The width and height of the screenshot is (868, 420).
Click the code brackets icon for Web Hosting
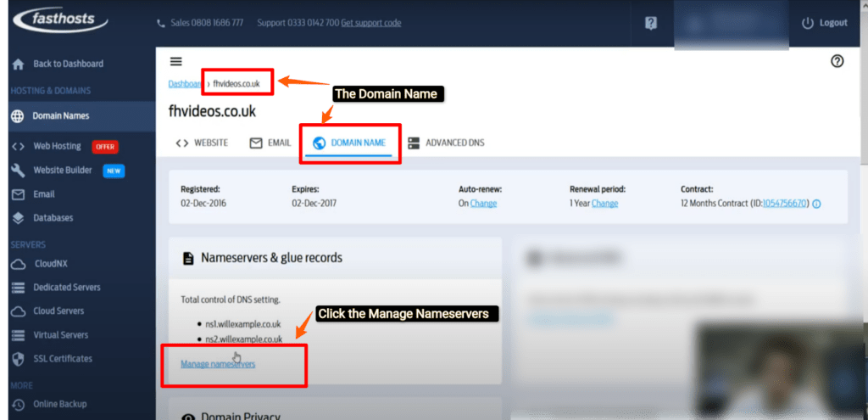(19, 146)
